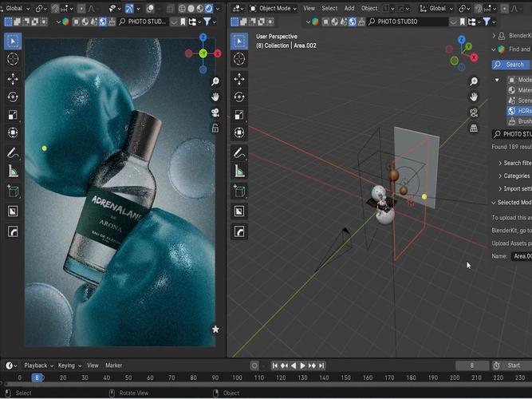Click the BlenderKit logo in the right viewport header

tap(315, 22)
